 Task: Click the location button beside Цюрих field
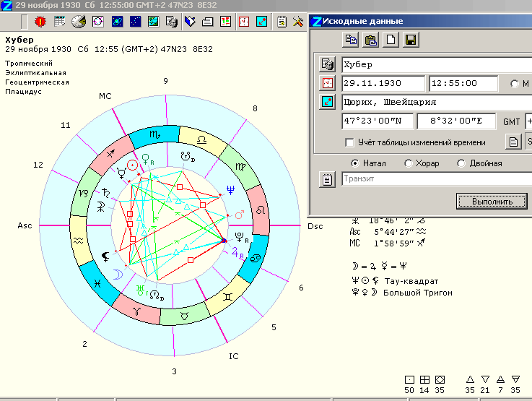pos(328,102)
